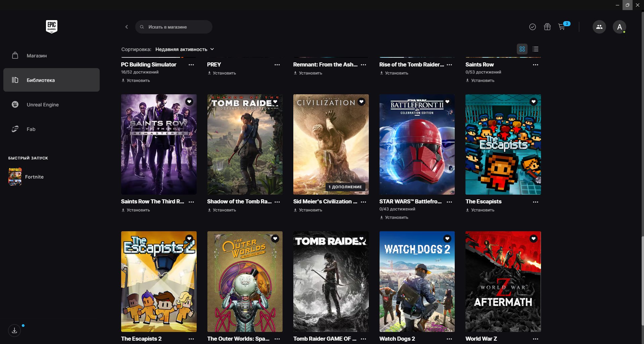This screenshot has height=344, width=644.
Task: Toggle favorite heart on The Escapists
Action: coord(533,102)
